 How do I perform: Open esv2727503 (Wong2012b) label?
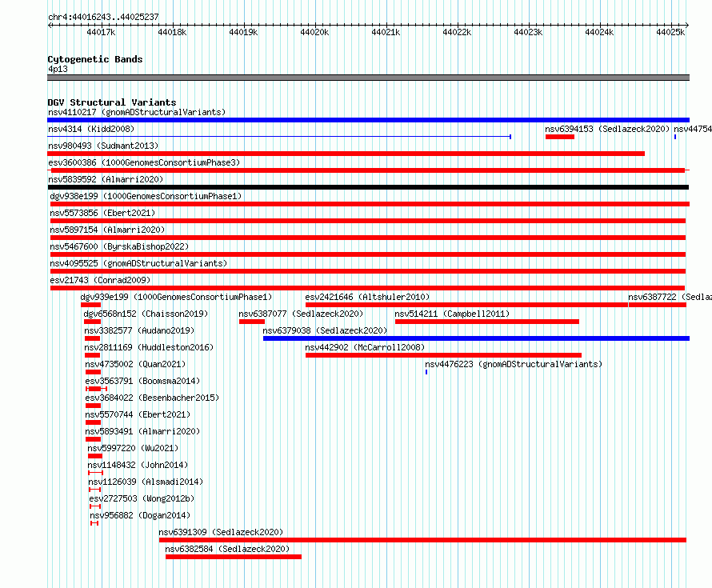[x=142, y=498]
